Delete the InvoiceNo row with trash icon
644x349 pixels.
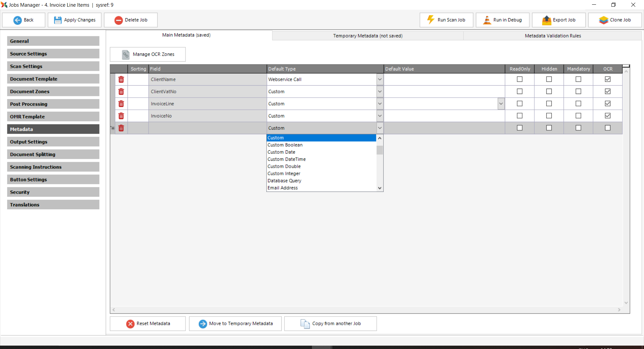(121, 116)
